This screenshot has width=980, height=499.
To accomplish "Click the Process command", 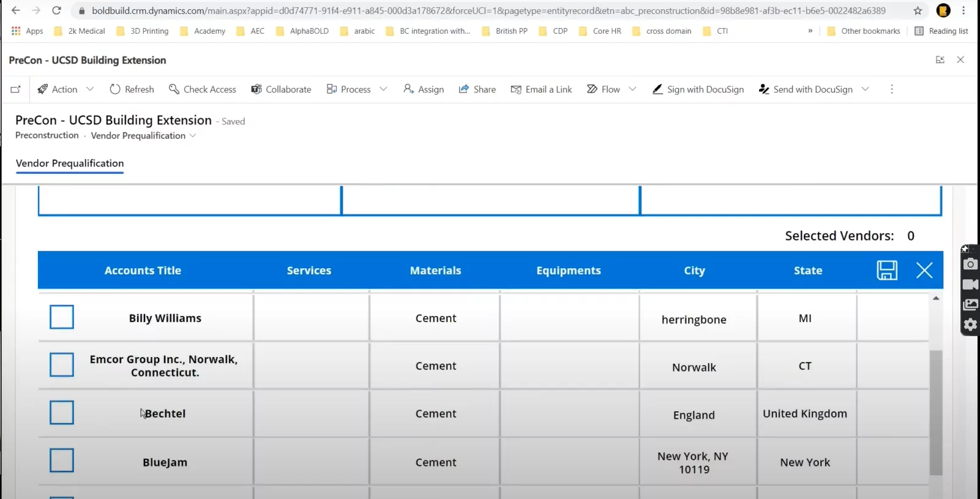I will point(348,89).
